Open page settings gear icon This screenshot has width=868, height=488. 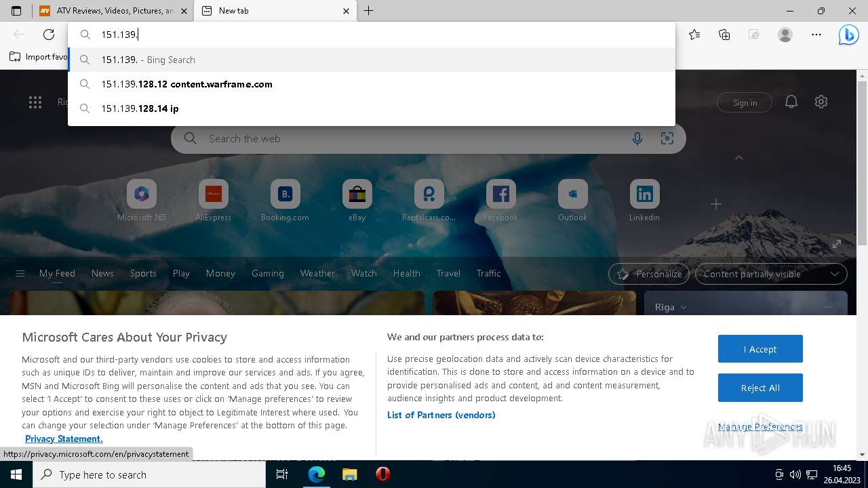pos(821,102)
